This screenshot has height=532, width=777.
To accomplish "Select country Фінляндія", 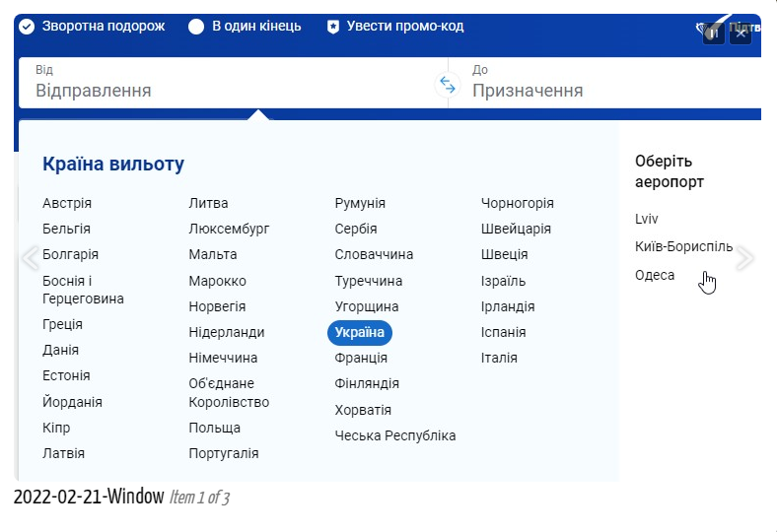I will pos(367,383).
